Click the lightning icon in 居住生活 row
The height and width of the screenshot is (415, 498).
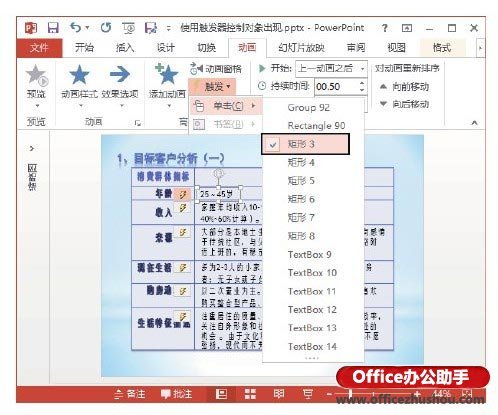tap(182, 267)
